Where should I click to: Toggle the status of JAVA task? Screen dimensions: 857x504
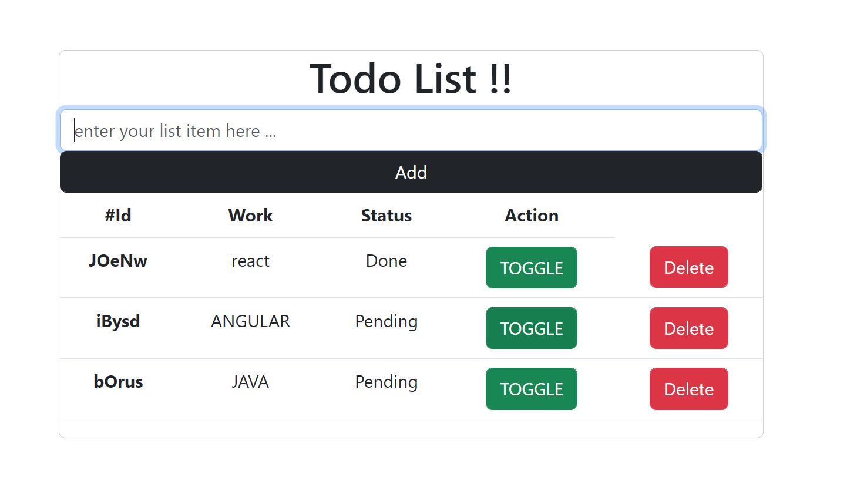coord(531,388)
